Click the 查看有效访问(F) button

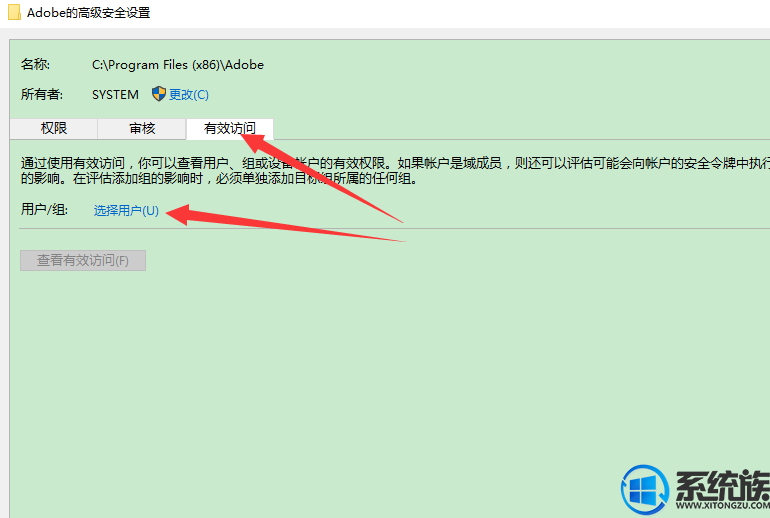(83, 260)
